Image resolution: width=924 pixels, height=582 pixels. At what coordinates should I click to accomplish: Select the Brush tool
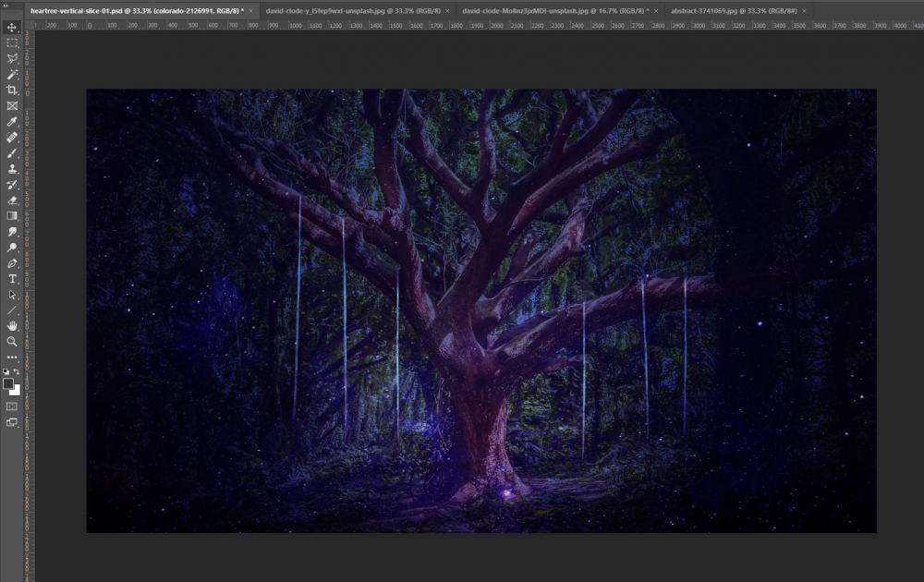pyautogui.click(x=12, y=153)
